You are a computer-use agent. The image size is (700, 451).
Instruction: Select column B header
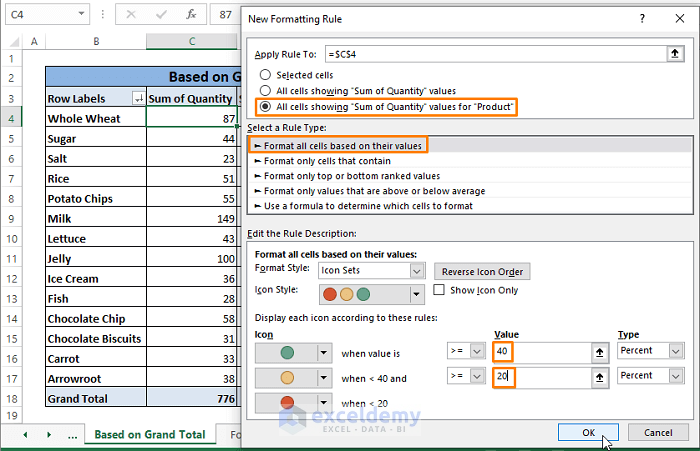96,42
